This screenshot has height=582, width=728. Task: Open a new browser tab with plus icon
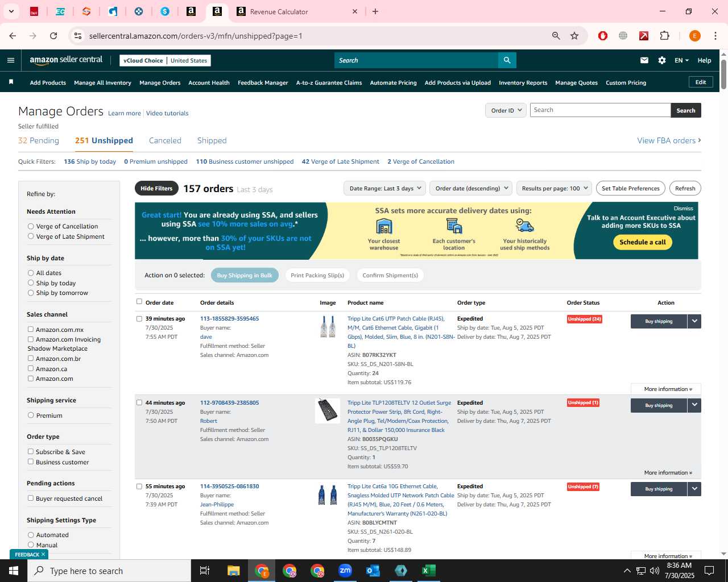375,11
